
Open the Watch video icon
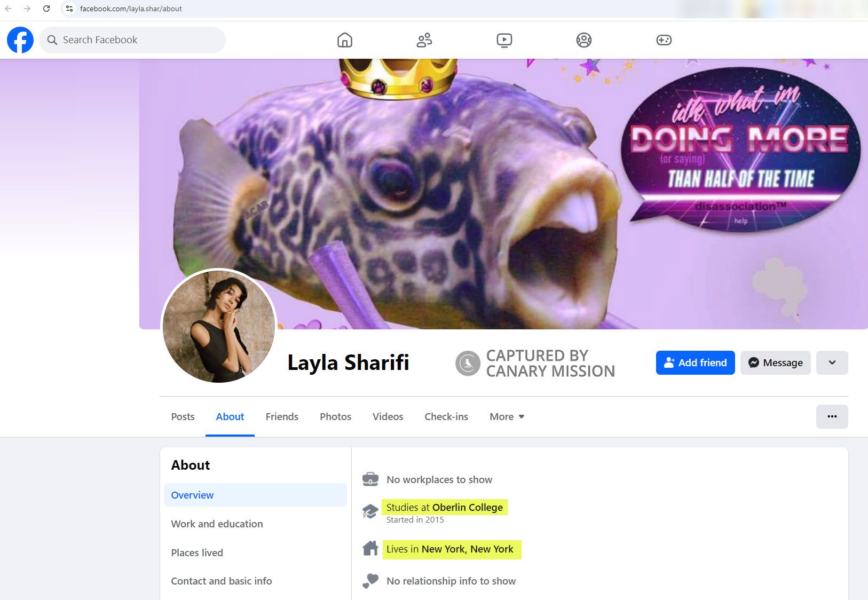click(x=504, y=40)
